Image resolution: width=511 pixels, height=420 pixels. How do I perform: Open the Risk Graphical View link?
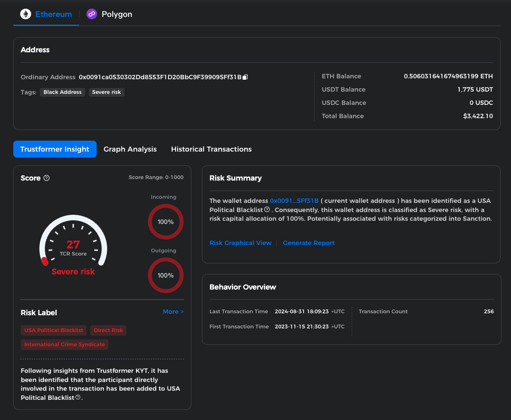[240, 243]
